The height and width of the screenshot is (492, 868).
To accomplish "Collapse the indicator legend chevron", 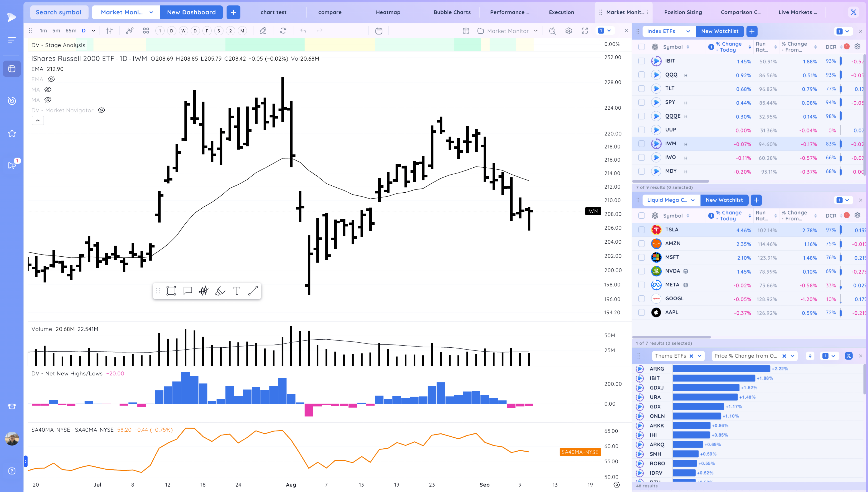I will [x=38, y=120].
